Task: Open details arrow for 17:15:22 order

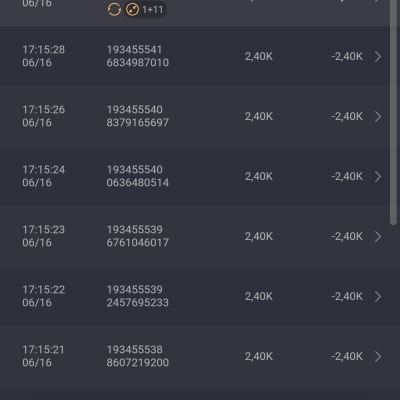Action: point(378,297)
